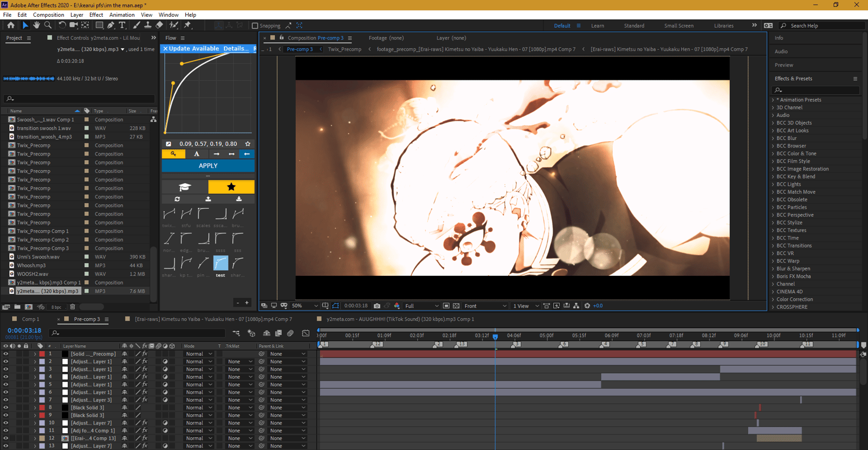Open the Composition menu
This screenshot has height=450, width=868.
point(49,15)
